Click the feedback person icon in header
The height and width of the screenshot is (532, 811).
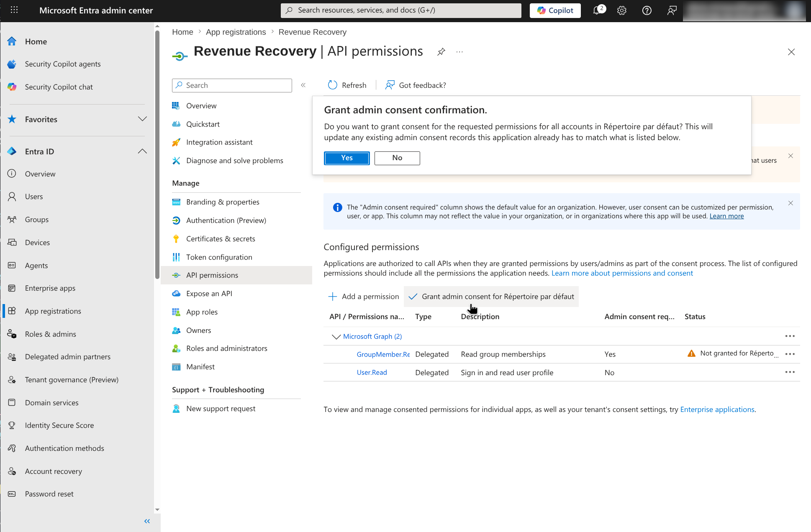point(672,10)
